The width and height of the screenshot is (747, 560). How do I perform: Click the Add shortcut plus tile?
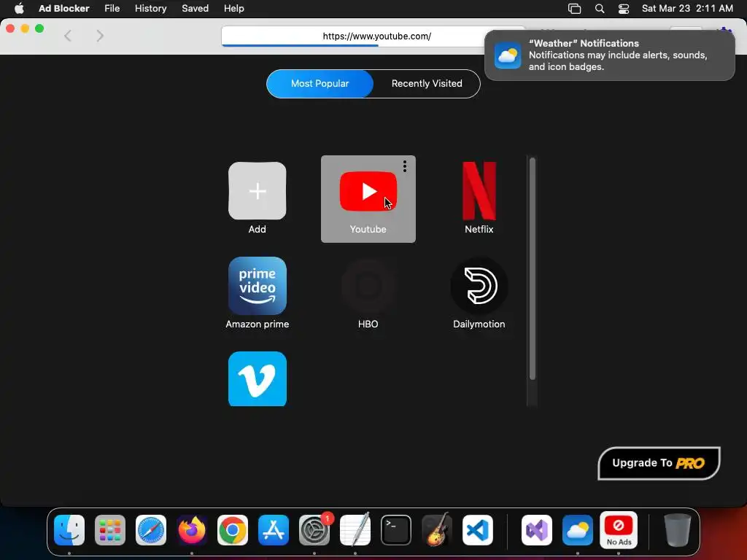click(258, 191)
